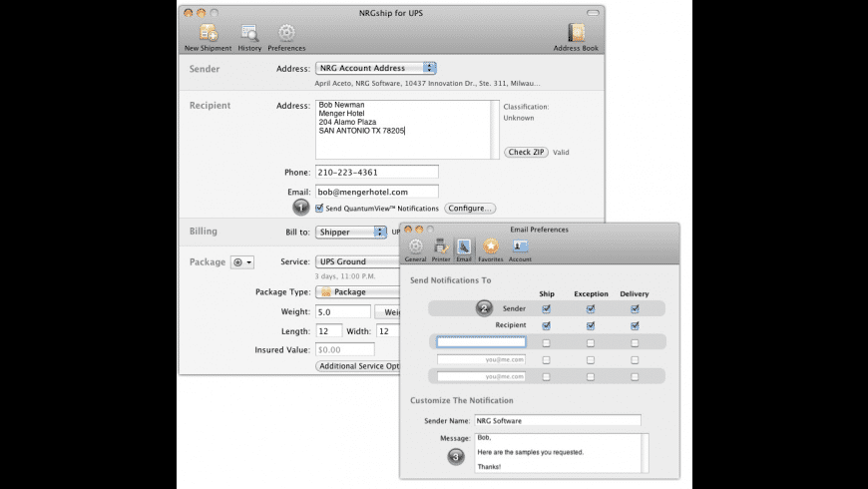Image resolution: width=868 pixels, height=489 pixels.
Task: Select General icon in Email Preferences
Action: tap(415, 246)
